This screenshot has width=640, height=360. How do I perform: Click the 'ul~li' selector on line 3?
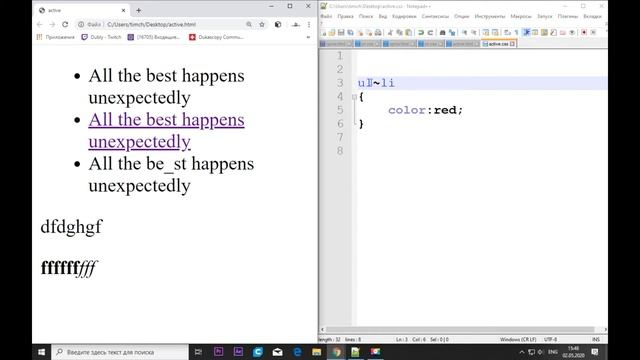point(376,83)
